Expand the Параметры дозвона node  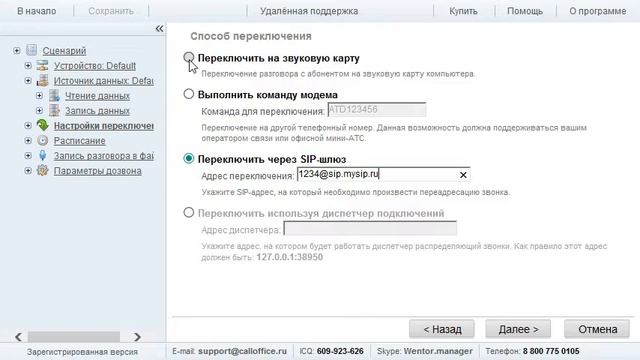pos(28,171)
